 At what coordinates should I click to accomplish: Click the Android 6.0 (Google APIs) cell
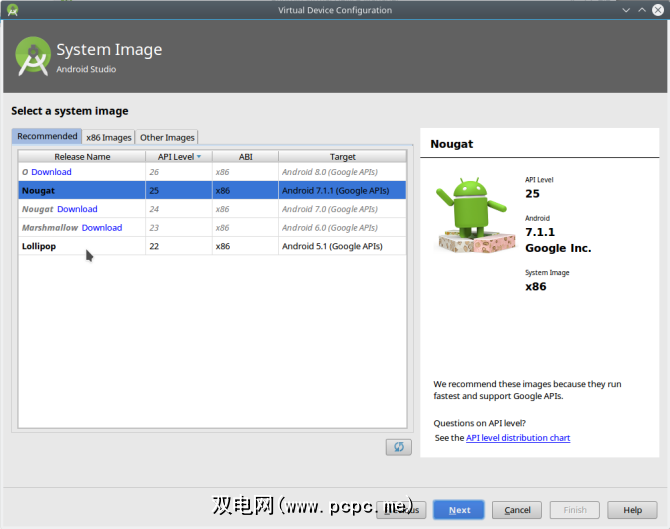pyautogui.click(x=342, y=228)
